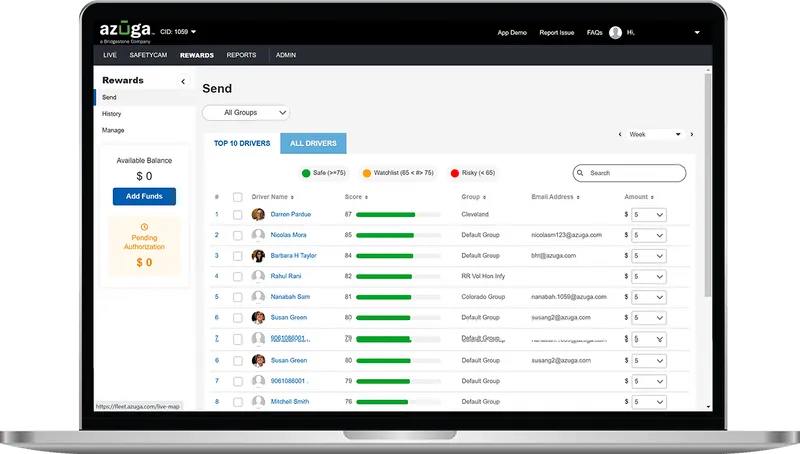Go to the previous week arrow

coord(622,134)
